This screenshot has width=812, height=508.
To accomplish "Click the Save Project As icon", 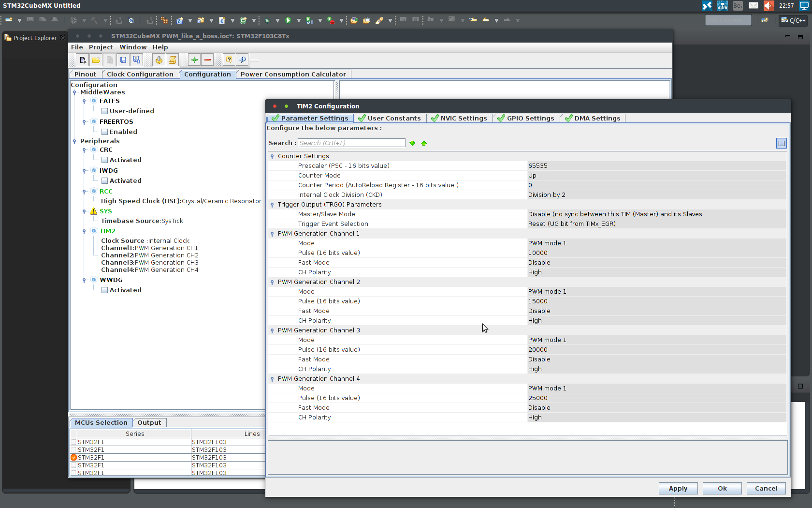I will (x=137, y=60).
